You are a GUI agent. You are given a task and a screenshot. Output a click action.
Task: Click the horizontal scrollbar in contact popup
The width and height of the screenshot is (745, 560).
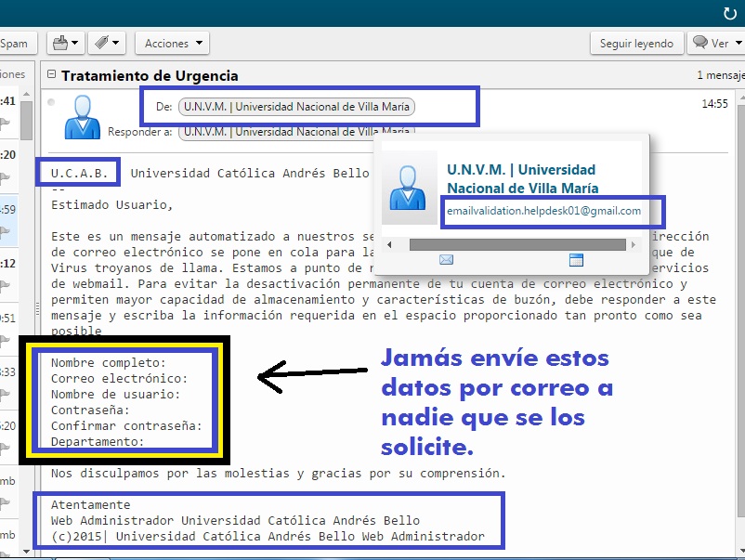(x=517, y=244)
